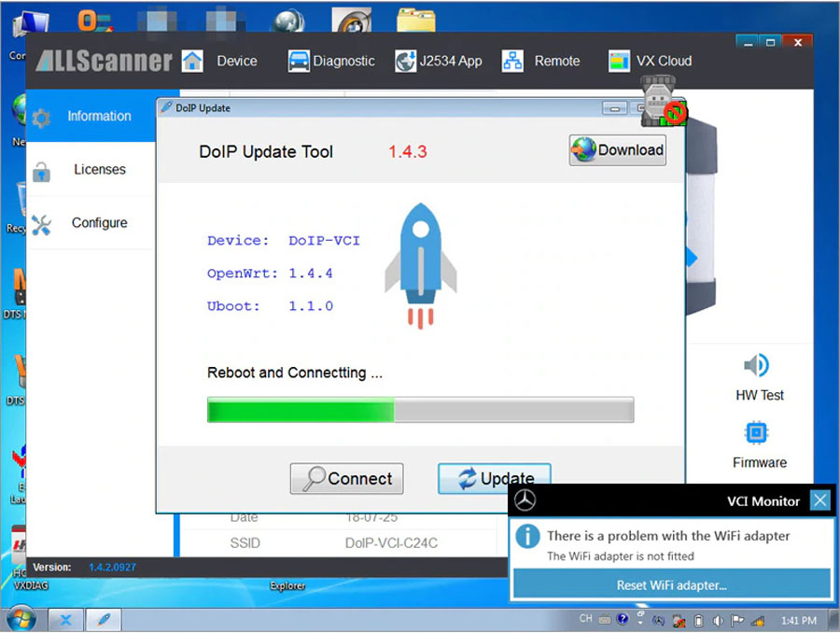Click the Connect button
This screenshot has height=633, width=840.
click(x=346, y=478)
